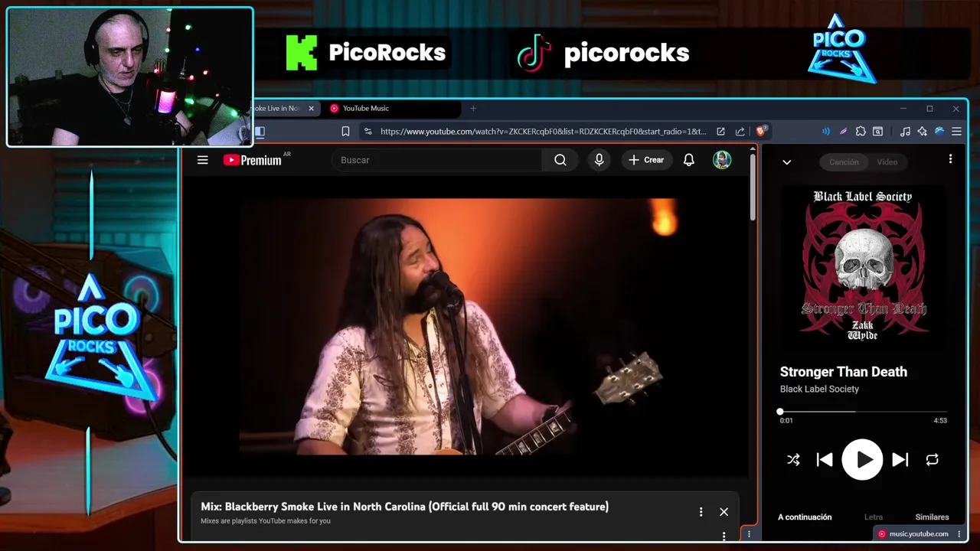980x551 pixels.
Task: Click the 4:53 track duration text
Action: [940, 420]
